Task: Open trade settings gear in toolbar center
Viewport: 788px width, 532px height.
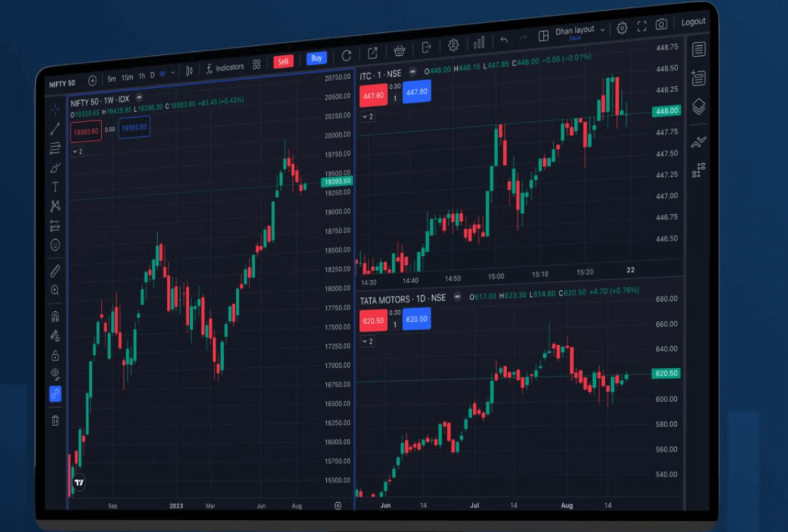Action: pyautogui.click(x=454, y=45)
